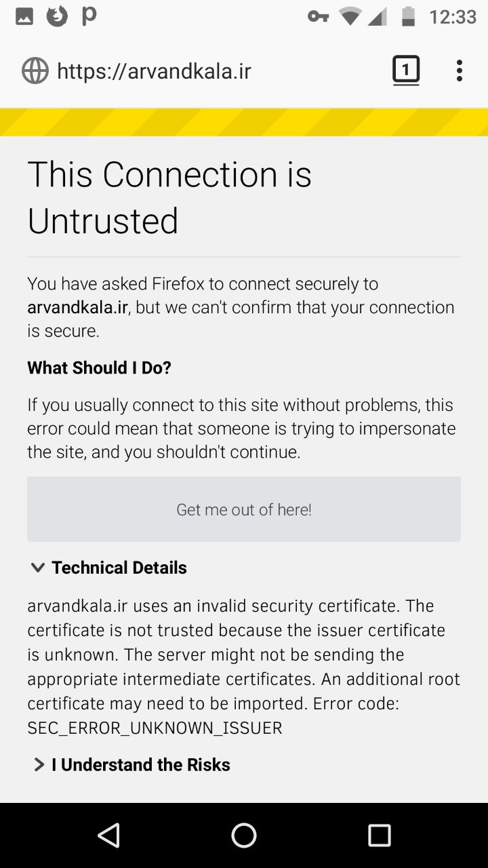
Task: Open the tab switcher showing 1 tab
Action: point(406,71)
